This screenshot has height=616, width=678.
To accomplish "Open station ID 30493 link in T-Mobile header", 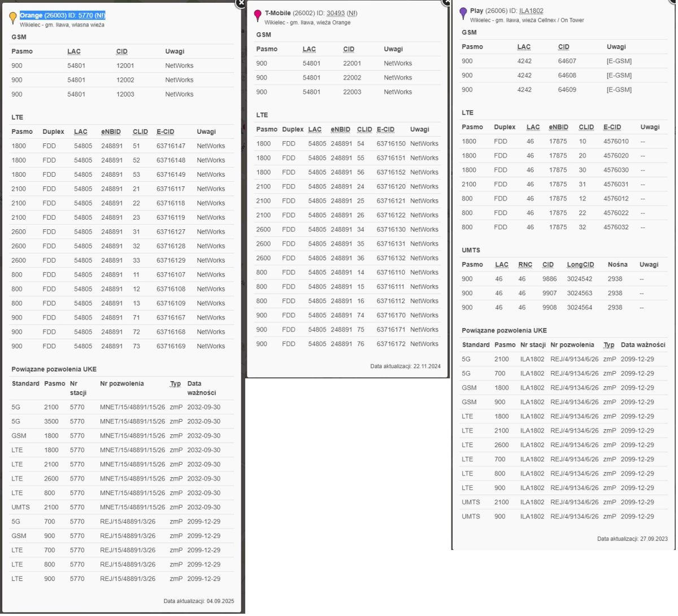I will point(336,14).
